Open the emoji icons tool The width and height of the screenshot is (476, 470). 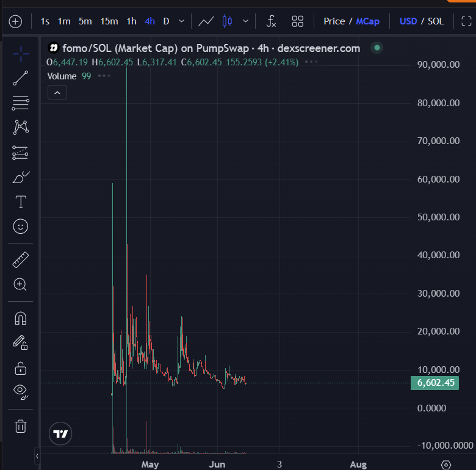pos(21,226)
